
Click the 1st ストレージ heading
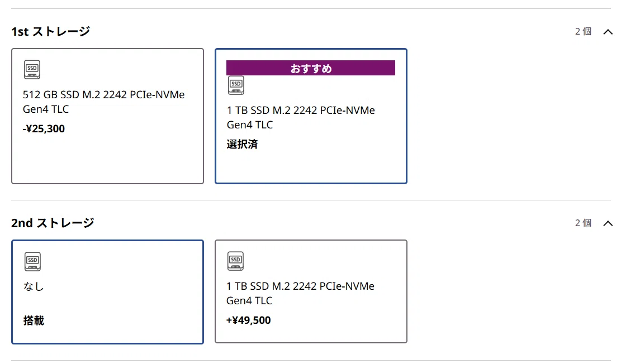click(51, 31)
